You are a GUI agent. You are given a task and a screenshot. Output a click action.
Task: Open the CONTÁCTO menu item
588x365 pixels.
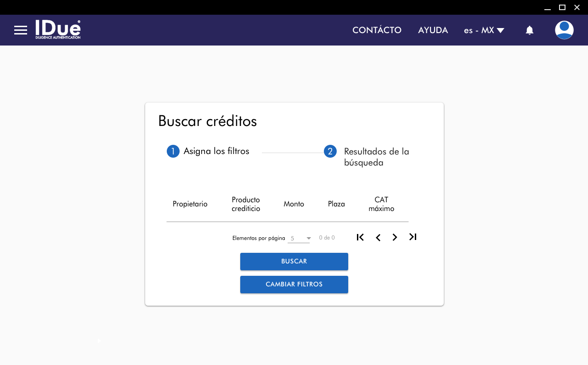coord(377,30)
